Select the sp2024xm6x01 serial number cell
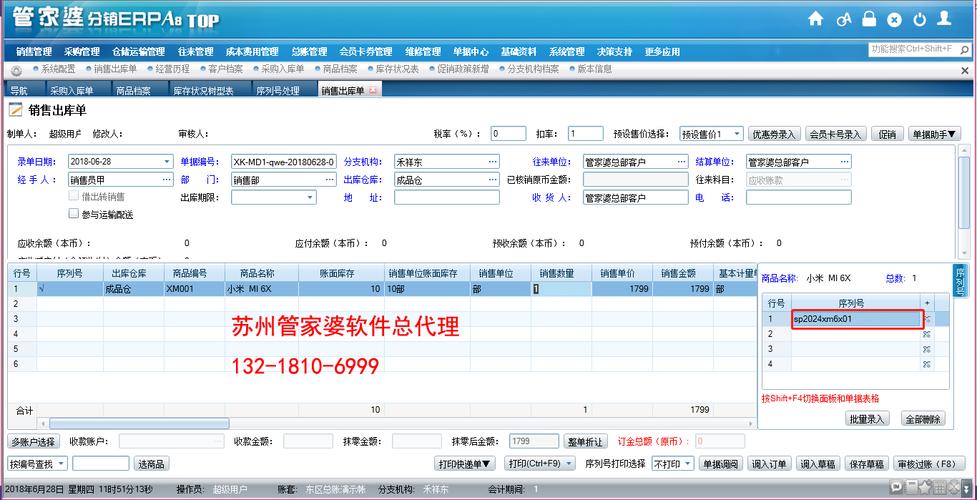This screenshot has height=500, width=977. pyautogui.click(x=856, y=319)
